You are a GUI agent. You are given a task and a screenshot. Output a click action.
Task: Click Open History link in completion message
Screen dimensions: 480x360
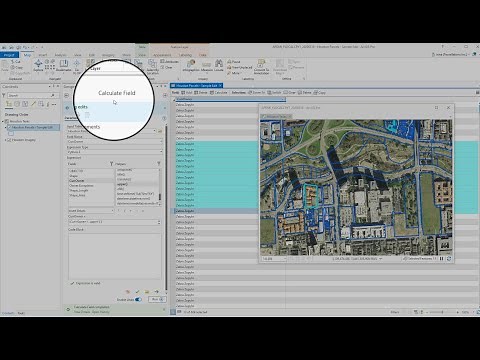coord(101,312)
